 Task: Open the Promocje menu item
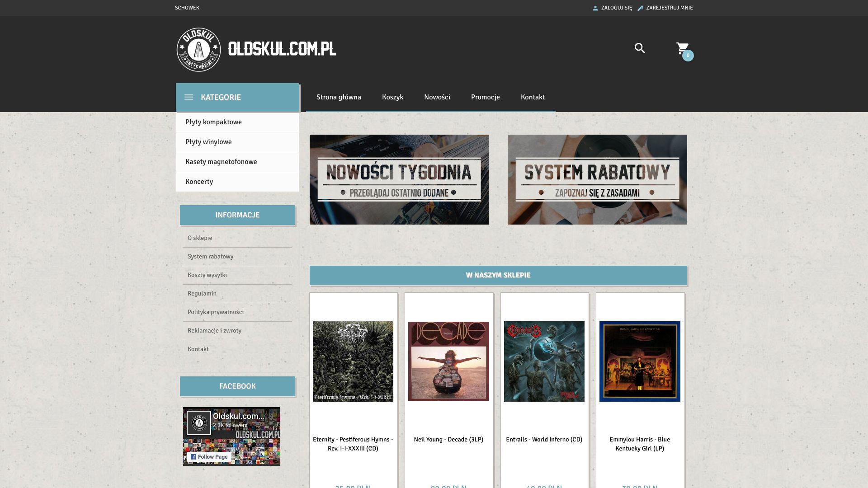(486, 97)
